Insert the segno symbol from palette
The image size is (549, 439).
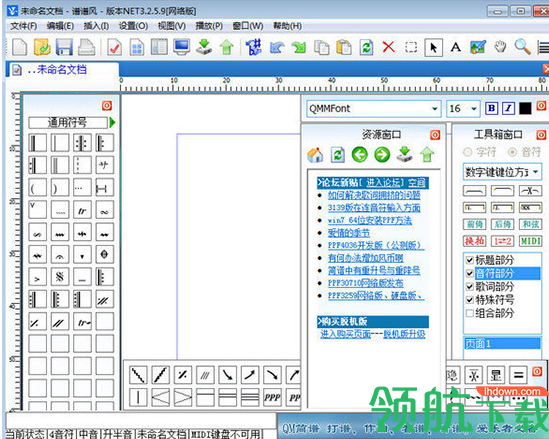click(x=60, y=277)
